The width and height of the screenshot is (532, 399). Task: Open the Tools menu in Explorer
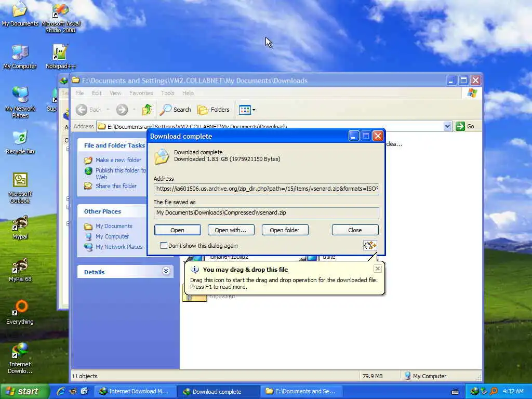(x=168, y=93)
